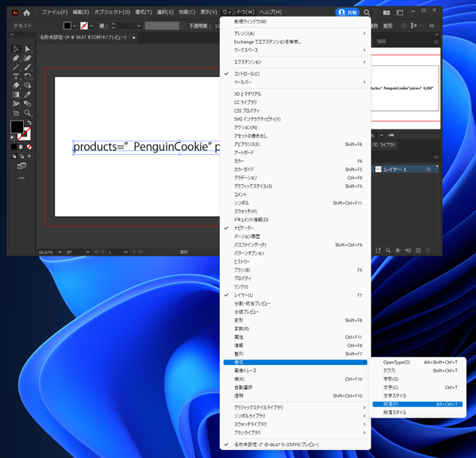
Task: Click the Arrange Documents icon
Action: point(386,13)
